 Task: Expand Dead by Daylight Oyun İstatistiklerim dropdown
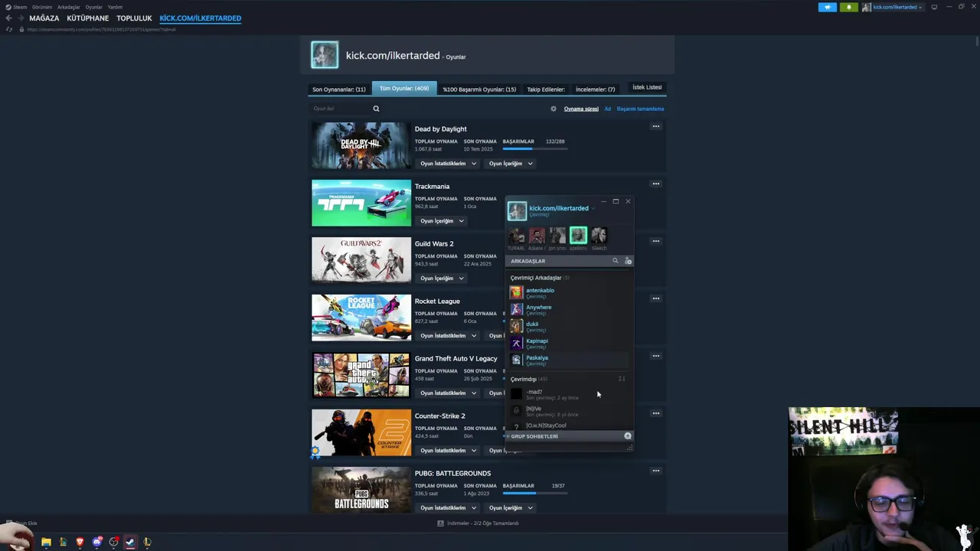click(x=448, y=163)
